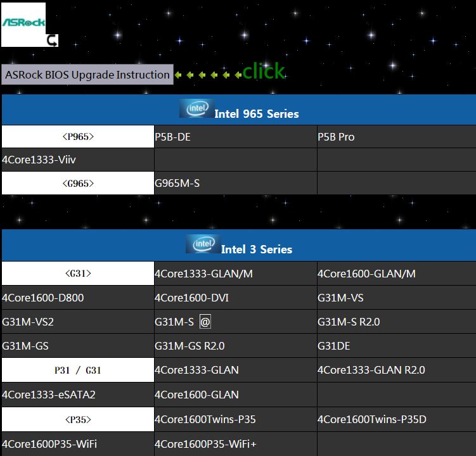Click the Intel logo beside 3 Series

coord(203,244)
